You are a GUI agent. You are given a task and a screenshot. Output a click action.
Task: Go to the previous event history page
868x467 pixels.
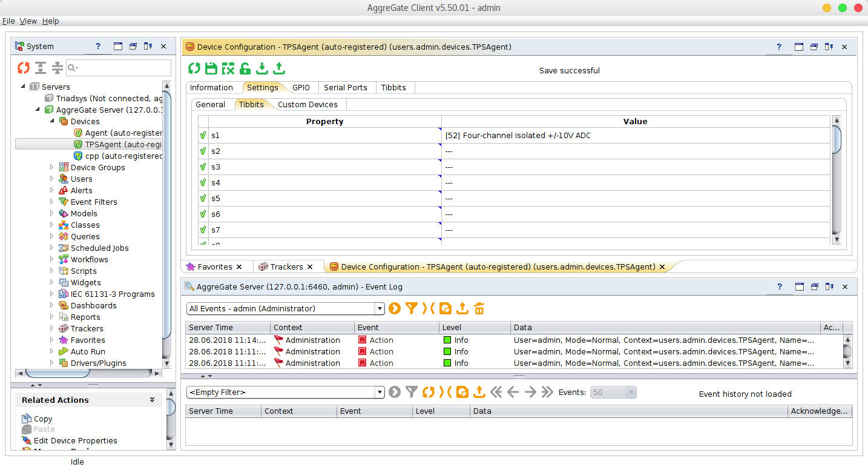point(513,392)
